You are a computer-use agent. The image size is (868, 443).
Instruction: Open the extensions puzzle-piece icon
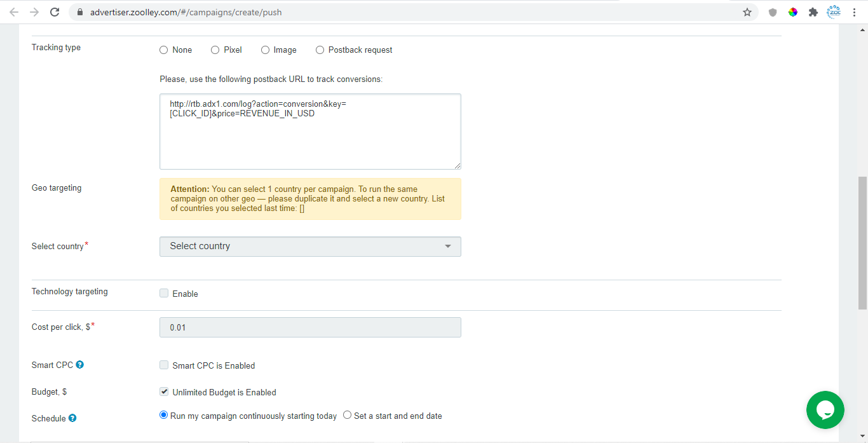813,11
